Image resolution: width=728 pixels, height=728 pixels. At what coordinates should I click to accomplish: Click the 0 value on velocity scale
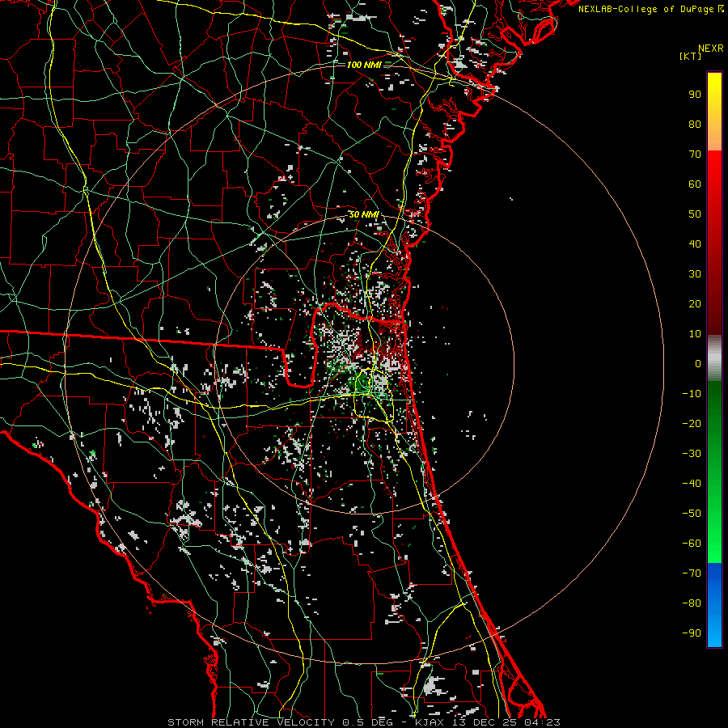[x=698, y=363]
